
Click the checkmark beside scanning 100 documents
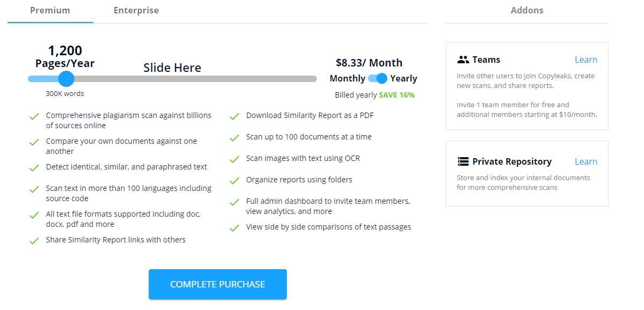coord(234,137)
